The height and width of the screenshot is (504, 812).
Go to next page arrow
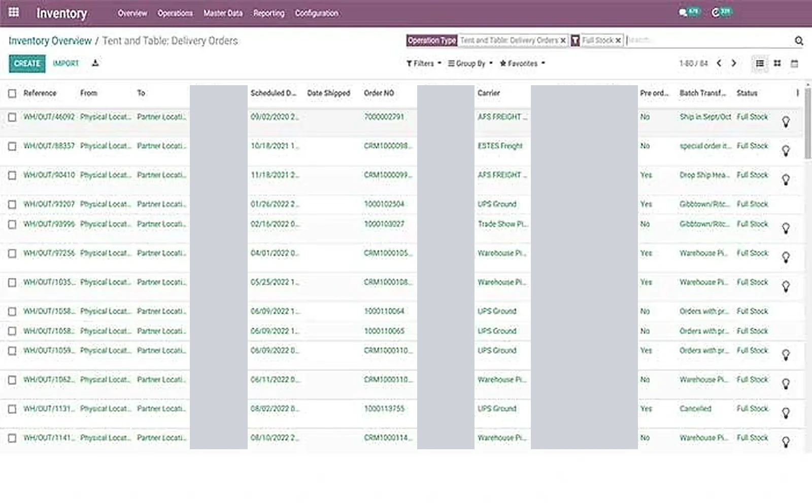point(733,63)
